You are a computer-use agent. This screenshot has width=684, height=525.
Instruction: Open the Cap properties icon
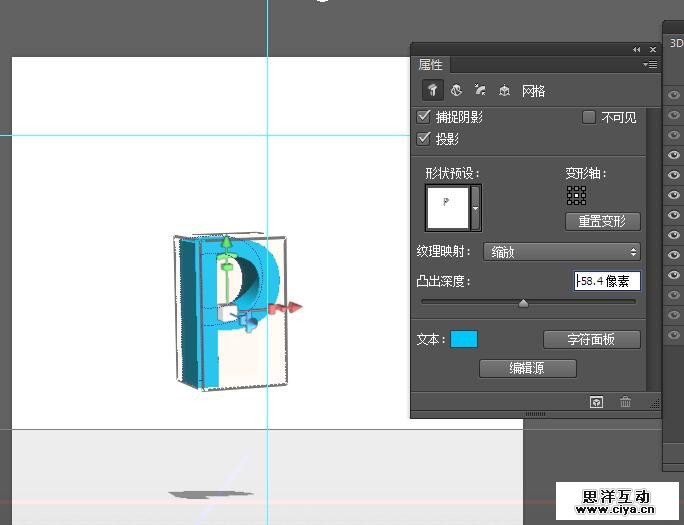(480, 91)
